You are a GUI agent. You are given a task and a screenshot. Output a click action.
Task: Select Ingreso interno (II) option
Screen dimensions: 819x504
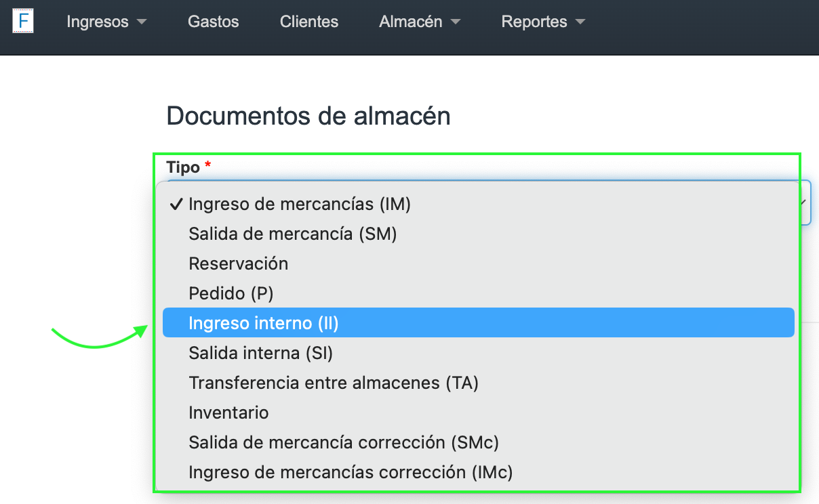(264, 323)
